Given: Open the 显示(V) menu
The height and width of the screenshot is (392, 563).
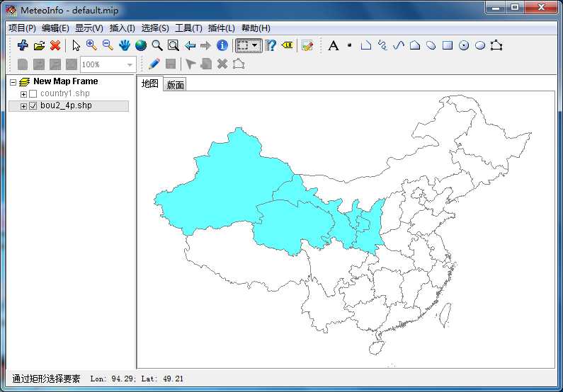Looking at the screenshot, I should [x=89, y=28].
